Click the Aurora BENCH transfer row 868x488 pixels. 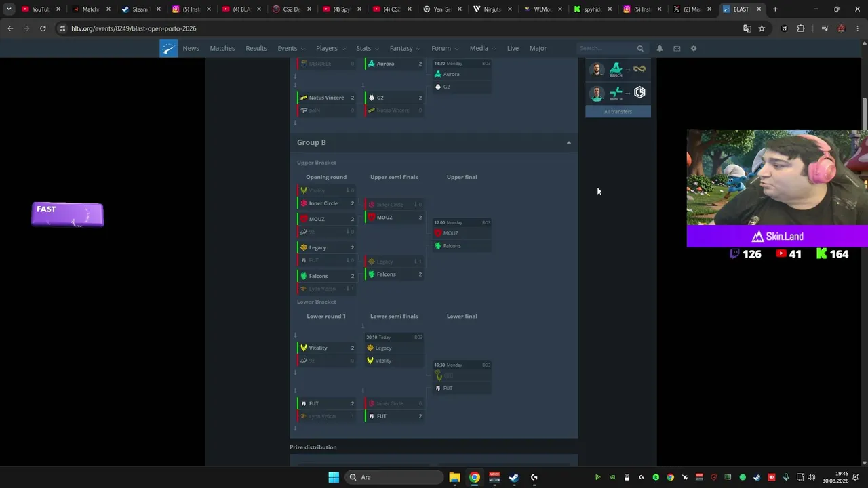(x=618, y=69)
